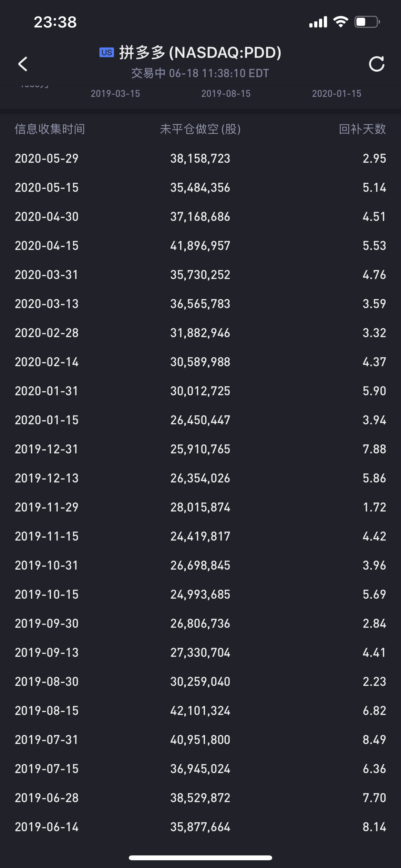Tap the 回补天数 column header
This screenshot has height=868, width=401.
coord(362,129)
